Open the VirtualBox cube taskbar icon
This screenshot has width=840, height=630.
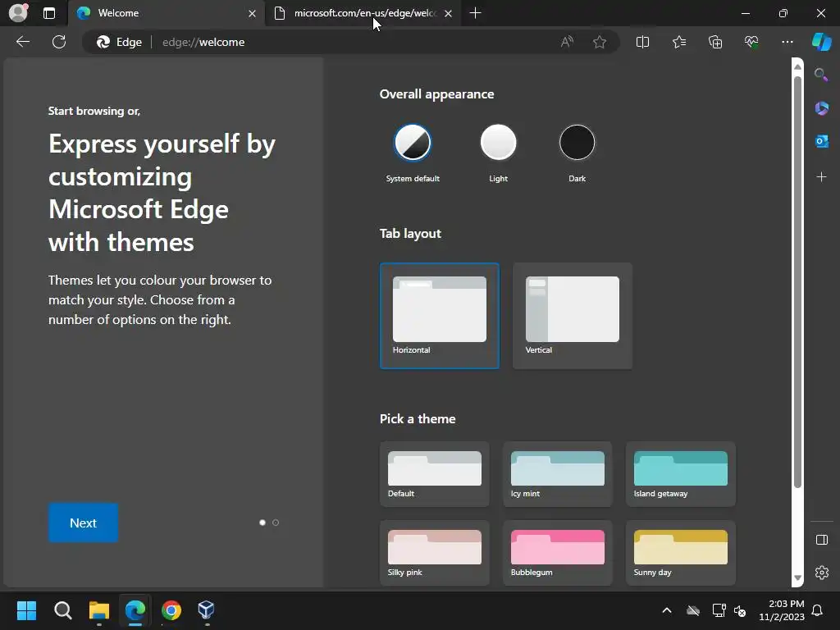click(206, 610)
